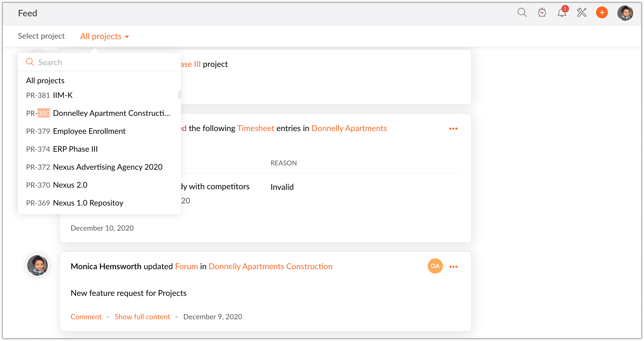Image resolution: width=644 pixels, height=341 pixels.
Task: Click Monica Hemsworth's avatar thumbnail in feed
Action: pyautogui.click(x=37, y=265)
